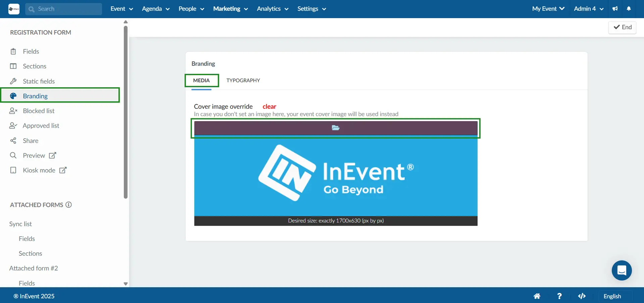This screenshot has height=303, width=644.
Task: Click the folder upload bar for cover image
Action: coord(336,128)
